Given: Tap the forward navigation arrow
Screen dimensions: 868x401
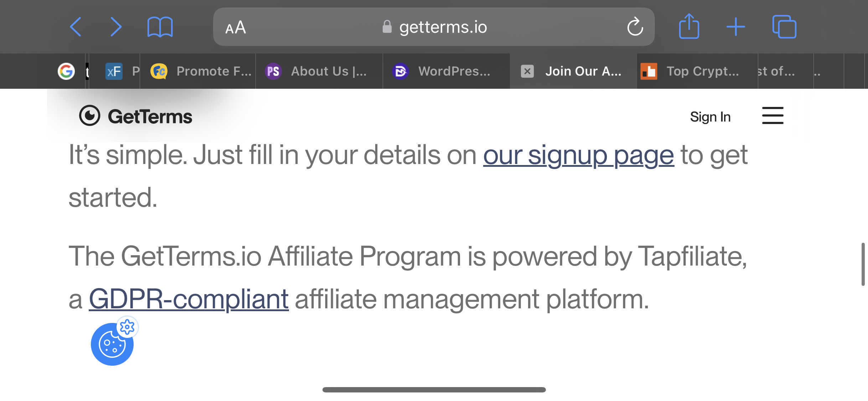Looking at the screenshot, I should pos(116,27).
